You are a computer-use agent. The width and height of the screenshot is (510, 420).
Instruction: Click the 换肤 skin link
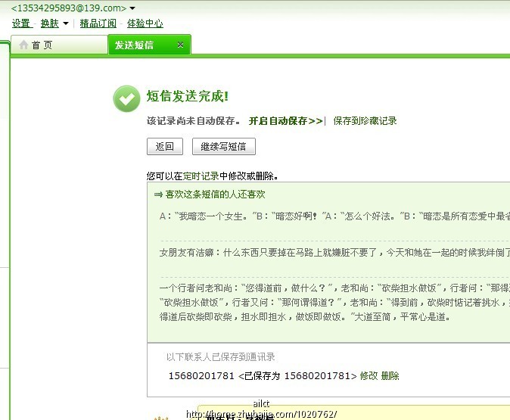(50, 23)
